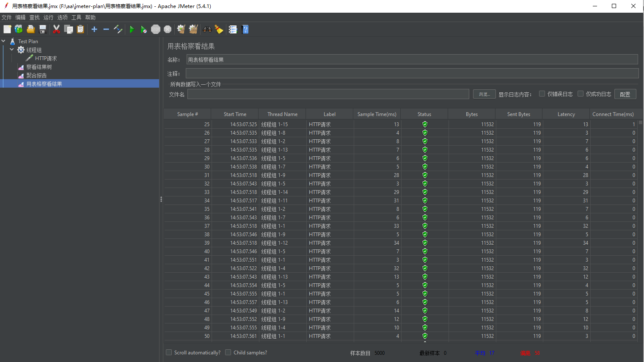Image resolution: width=644 pixels, height=362 pixels.
Task: Expand all tree nodes with plus icon
Action: [x=94, y=29]
